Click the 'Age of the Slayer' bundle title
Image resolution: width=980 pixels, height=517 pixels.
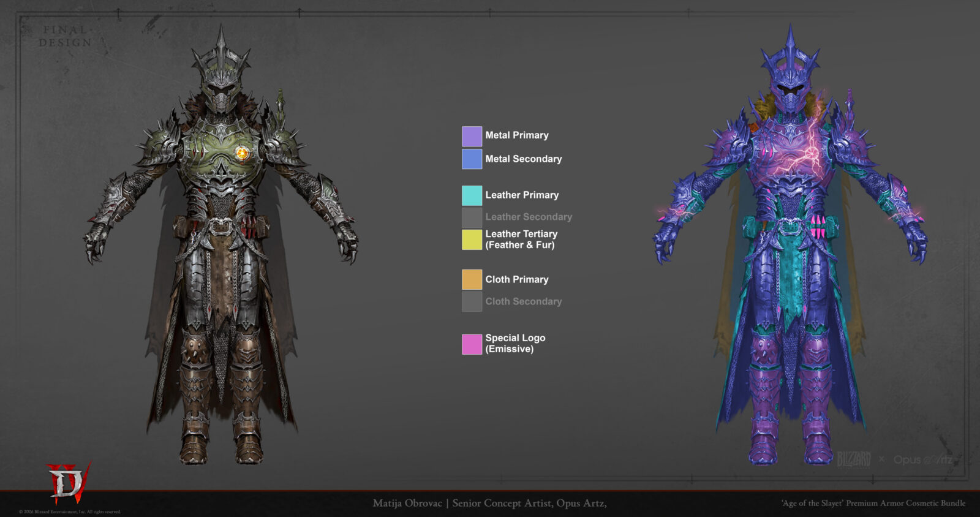coord(873,503)
